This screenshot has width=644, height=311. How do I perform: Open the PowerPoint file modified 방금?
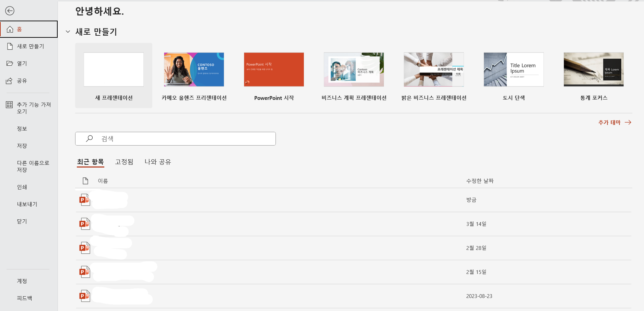coord(353,200)
